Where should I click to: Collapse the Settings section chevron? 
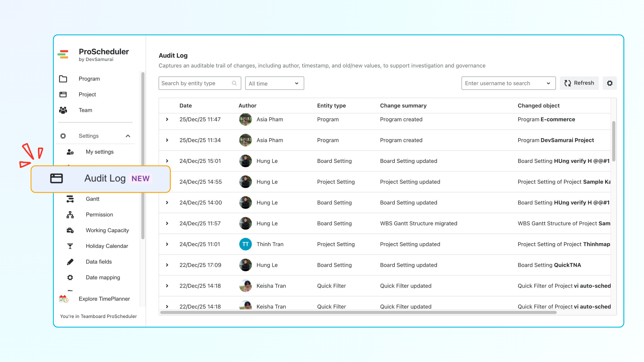(128, 136)
